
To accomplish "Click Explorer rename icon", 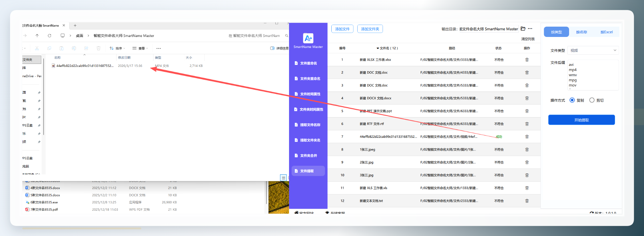I will [74, 48].
